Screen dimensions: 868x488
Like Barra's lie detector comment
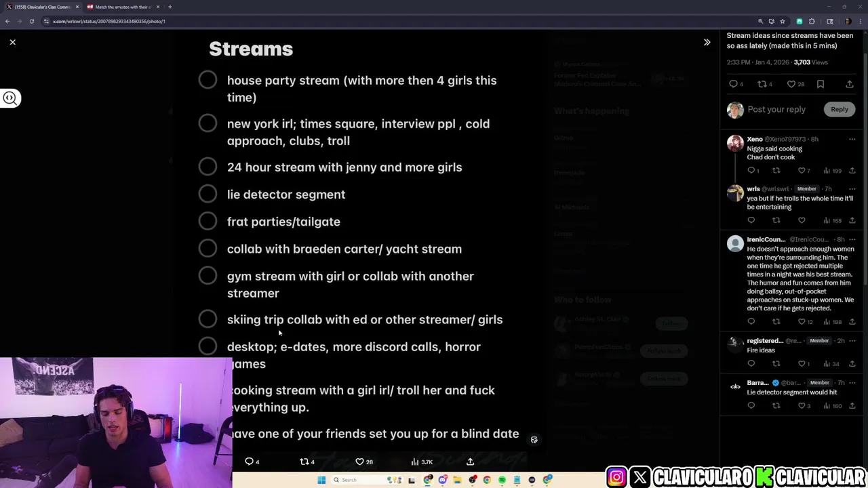802,406
